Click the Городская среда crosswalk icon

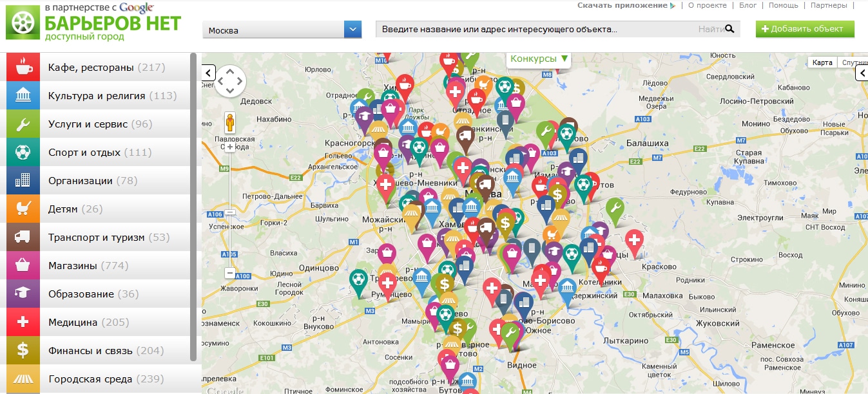click(23, 379)
